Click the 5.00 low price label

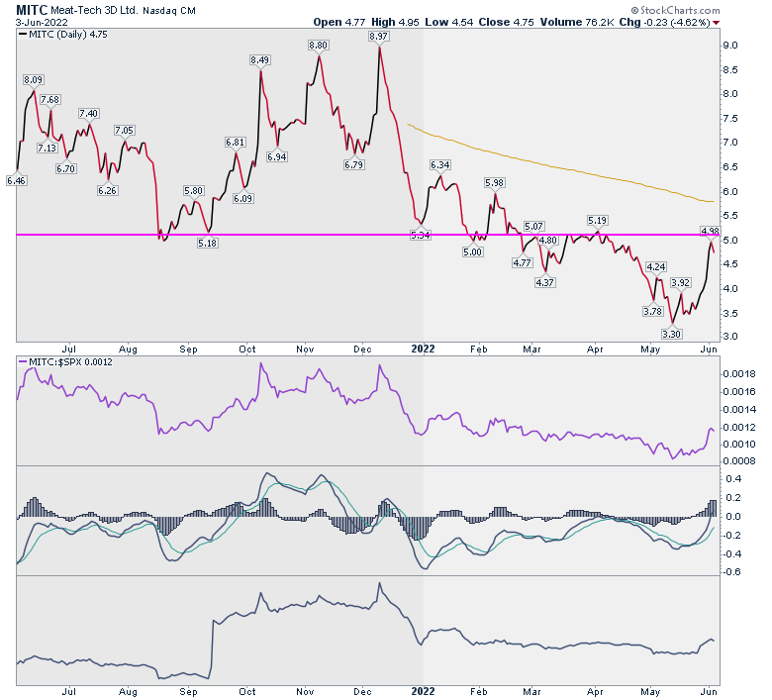[472, 251]
